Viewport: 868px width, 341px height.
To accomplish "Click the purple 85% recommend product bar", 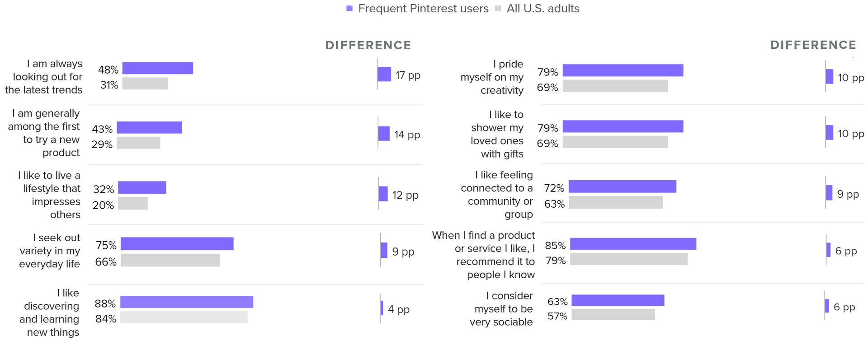I will click(633, 244).
